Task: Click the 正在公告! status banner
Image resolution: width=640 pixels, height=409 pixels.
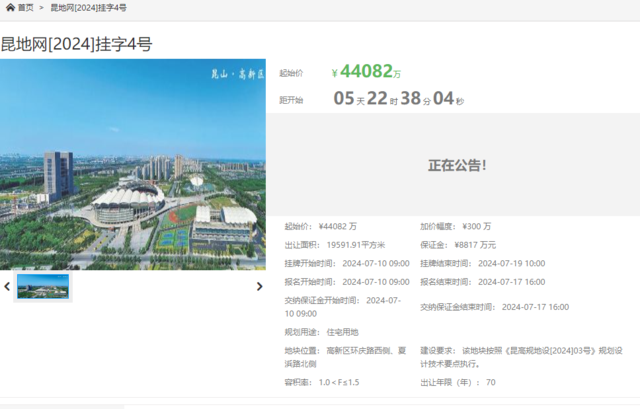Action: click(457, 164)
